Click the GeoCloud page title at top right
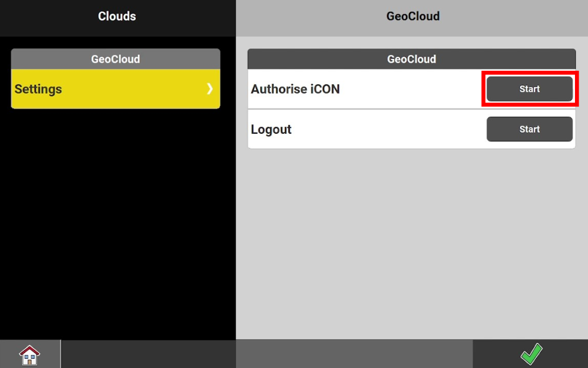The image size is (588, 368). tap(413, 16)
